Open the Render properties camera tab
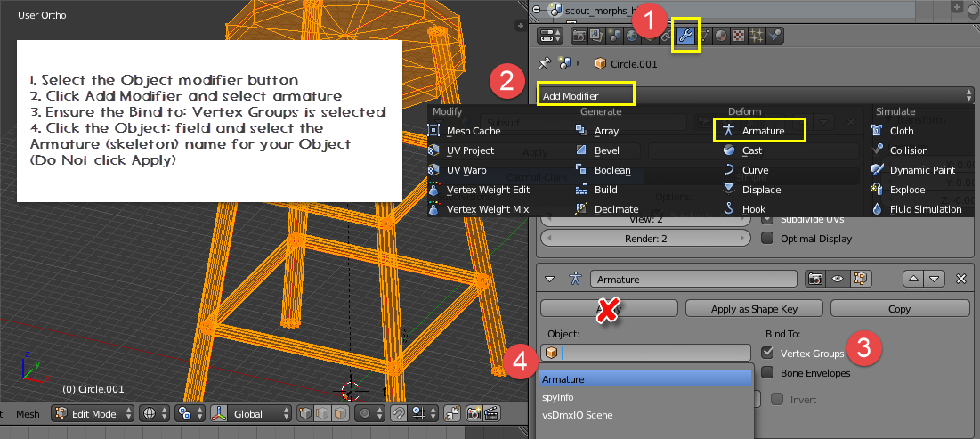Image resolution: width=980 pixels, height=439 pixels. point(579,37)
